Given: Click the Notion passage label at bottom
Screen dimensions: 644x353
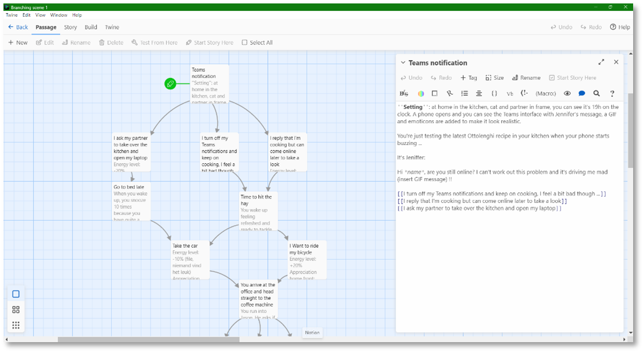Looking at the screenshot, I should click(x=312, y=332).
